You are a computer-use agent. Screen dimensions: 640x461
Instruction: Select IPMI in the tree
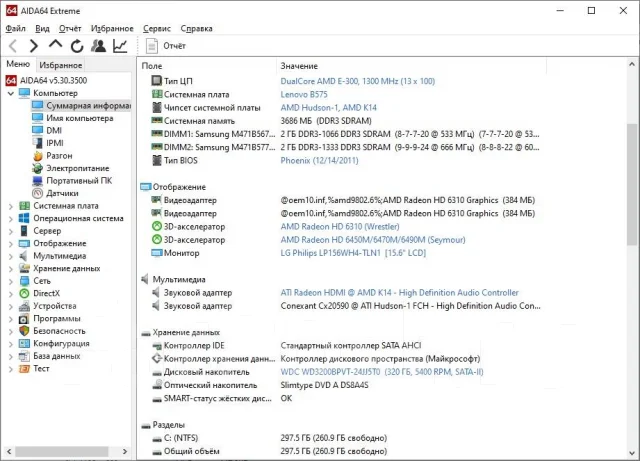[55, 143]
